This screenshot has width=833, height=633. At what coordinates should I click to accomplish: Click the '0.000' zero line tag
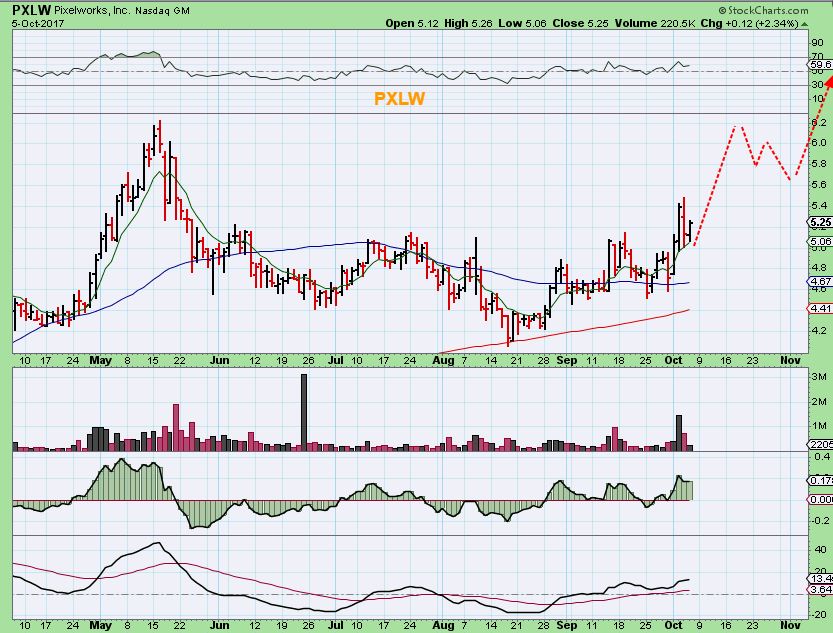click(820, 499)
